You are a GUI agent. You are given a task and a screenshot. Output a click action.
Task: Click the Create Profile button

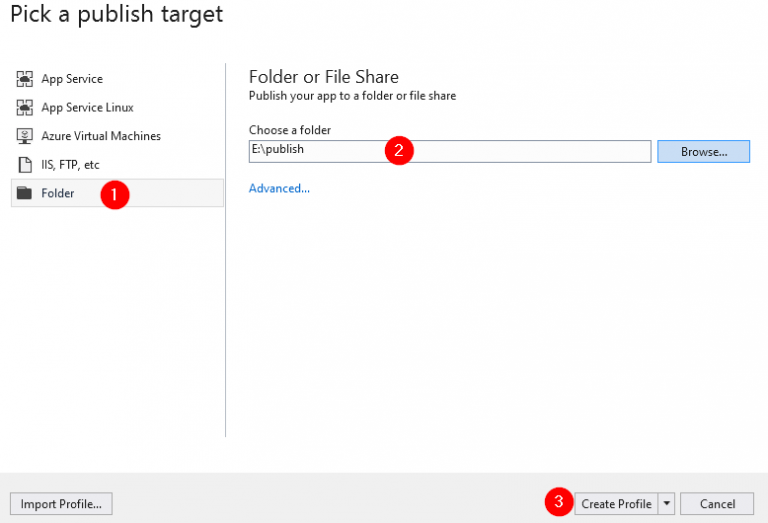(x=616, y=504)
